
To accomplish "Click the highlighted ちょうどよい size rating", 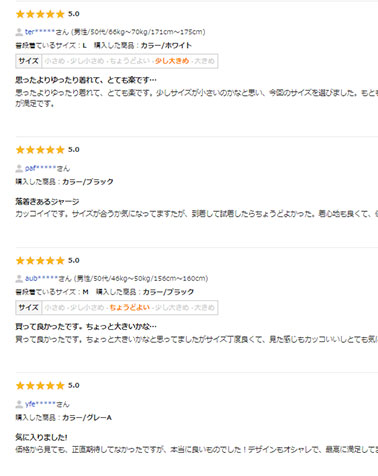I will tap(130, 307).
